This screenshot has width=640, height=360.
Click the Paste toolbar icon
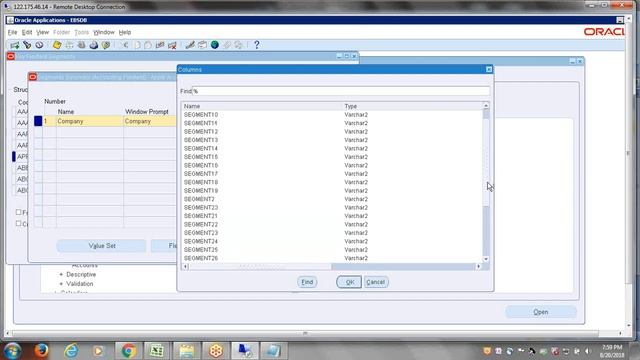pyautogui.click(x=148, y=45)
